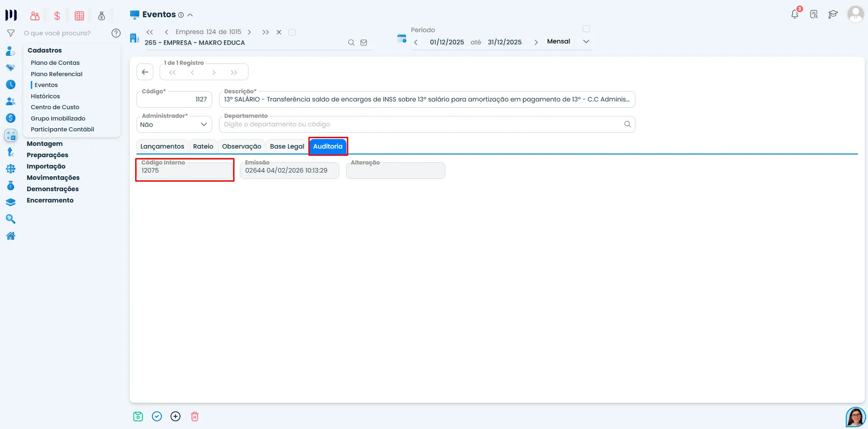The image size is (868, 429).
Task: Expand the Montagem menu section
Action: pyautogui.click(x=44, y=144)
